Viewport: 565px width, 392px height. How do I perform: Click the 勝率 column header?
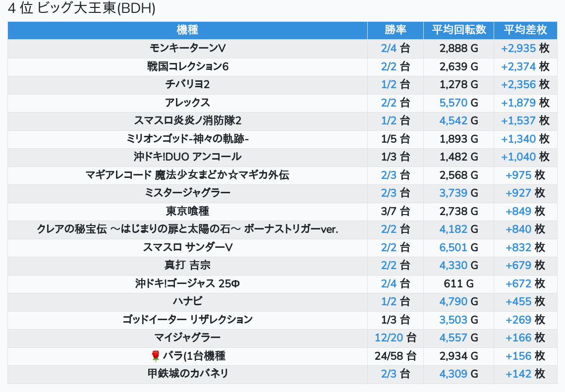[x=395, y=30]
